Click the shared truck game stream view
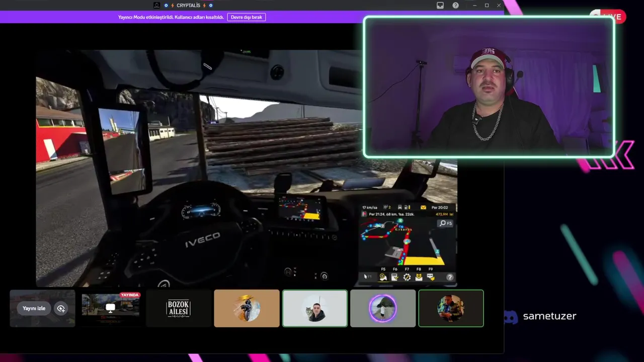 [247, 167]
